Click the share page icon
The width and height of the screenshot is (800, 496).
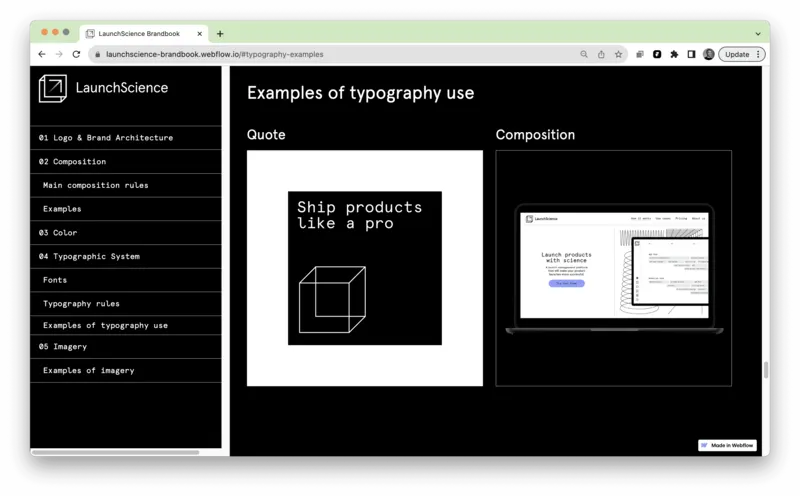[x=601, y=54]
